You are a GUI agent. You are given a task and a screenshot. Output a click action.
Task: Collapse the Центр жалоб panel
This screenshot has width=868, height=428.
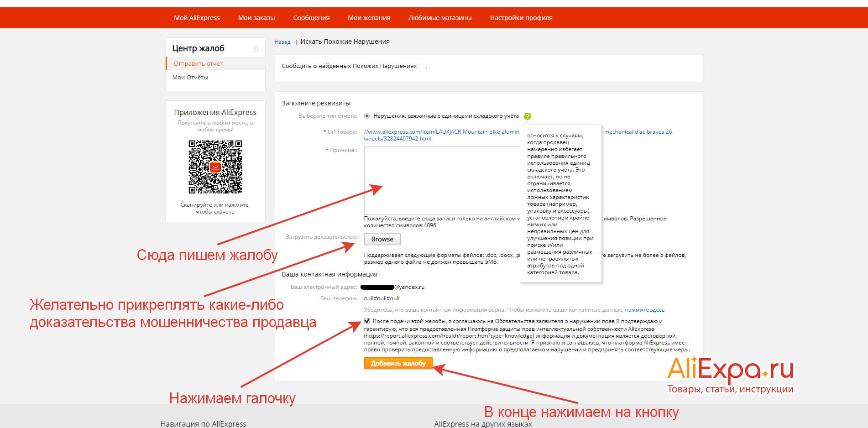point(256,49)
